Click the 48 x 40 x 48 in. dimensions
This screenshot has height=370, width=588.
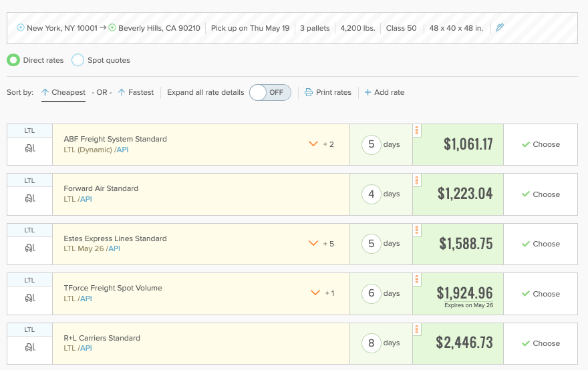click(x=456, y=28)
